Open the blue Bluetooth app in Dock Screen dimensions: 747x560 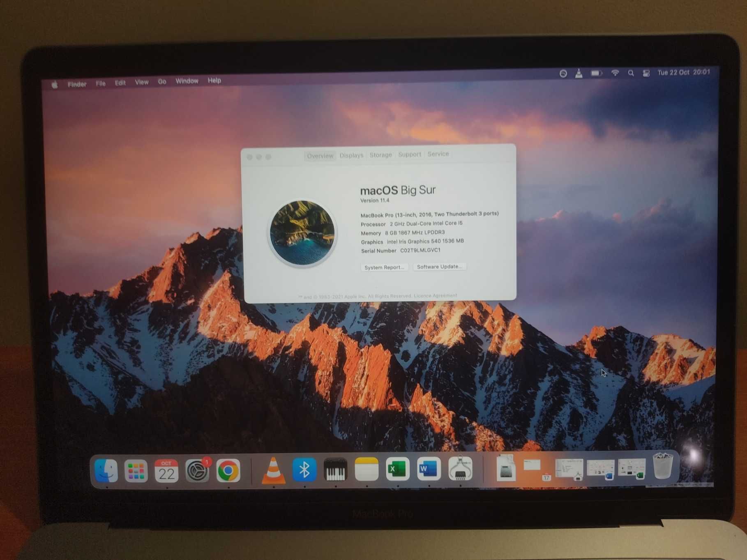[x=304, y=470]
